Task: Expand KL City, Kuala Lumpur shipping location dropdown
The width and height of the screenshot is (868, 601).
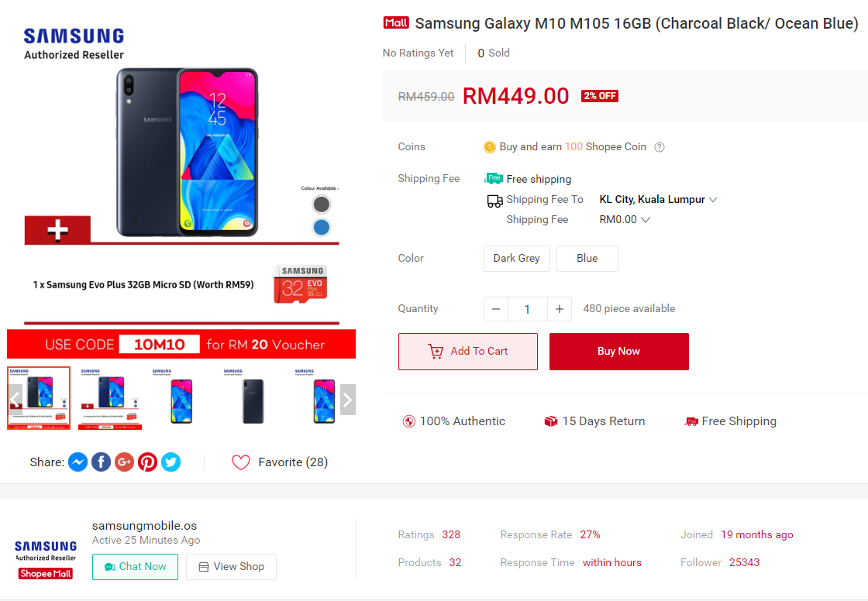Action: [713, 200]
